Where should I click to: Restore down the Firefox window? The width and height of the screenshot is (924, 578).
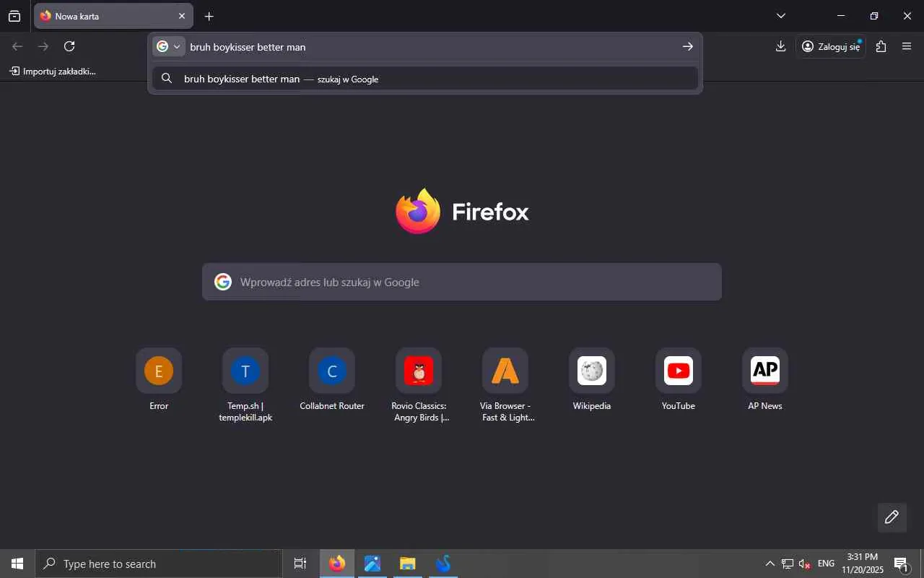(874, 16)
